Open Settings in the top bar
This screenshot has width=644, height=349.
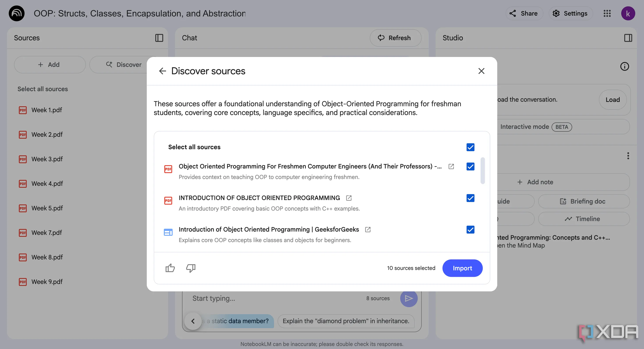pos(570,14)
